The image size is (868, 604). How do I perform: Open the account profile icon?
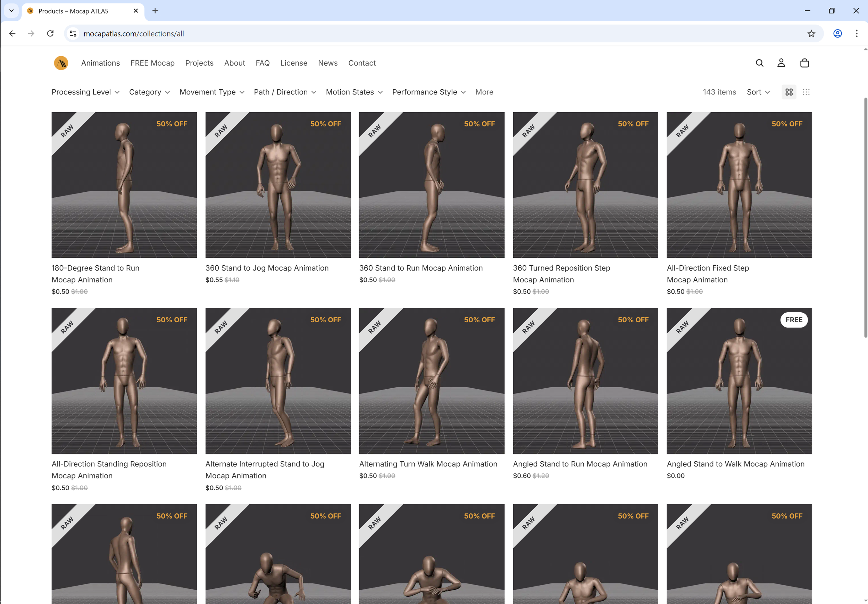point(781,63)
